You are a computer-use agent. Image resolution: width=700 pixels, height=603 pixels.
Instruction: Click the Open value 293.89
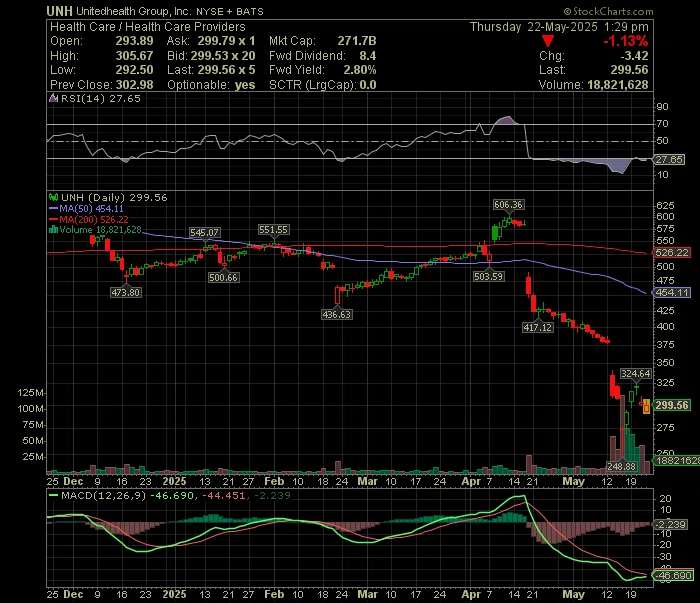[134, 41]
